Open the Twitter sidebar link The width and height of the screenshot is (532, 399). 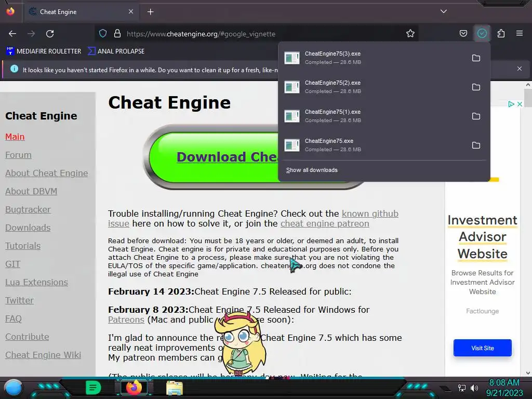[19, 301]
